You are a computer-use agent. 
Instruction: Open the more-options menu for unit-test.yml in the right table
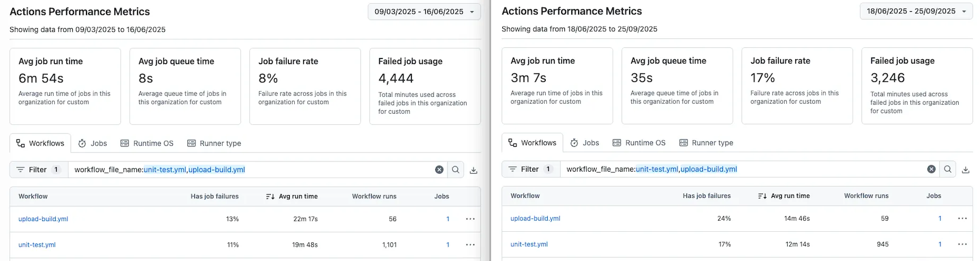click(962, 245)
